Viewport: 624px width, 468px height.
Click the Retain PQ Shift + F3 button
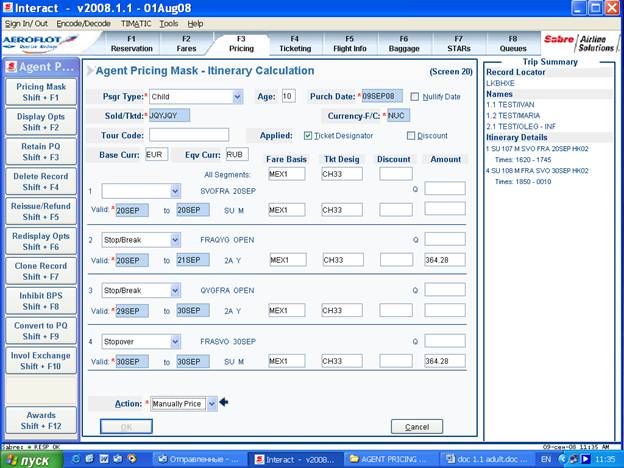click(x=41, y=152)
